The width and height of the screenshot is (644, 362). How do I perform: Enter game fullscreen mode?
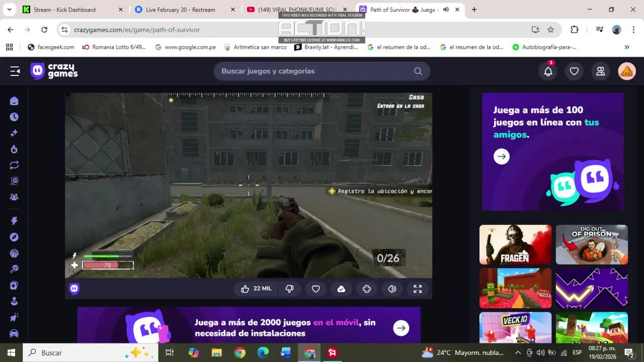418,289
